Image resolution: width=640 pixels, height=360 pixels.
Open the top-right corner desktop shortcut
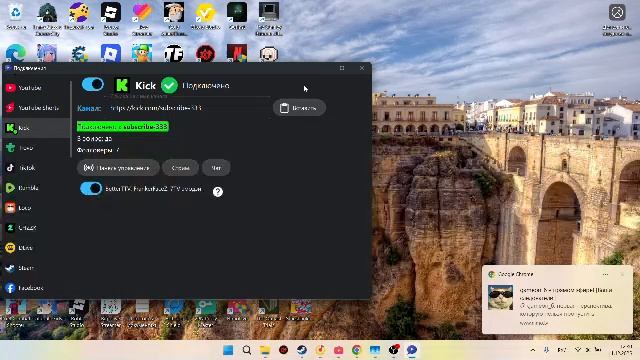tap(617, 19)
